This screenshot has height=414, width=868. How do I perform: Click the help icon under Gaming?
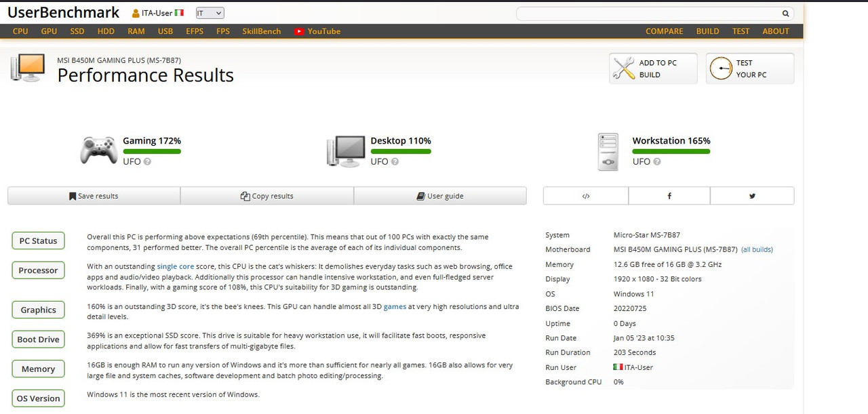(x=147, y=162)
